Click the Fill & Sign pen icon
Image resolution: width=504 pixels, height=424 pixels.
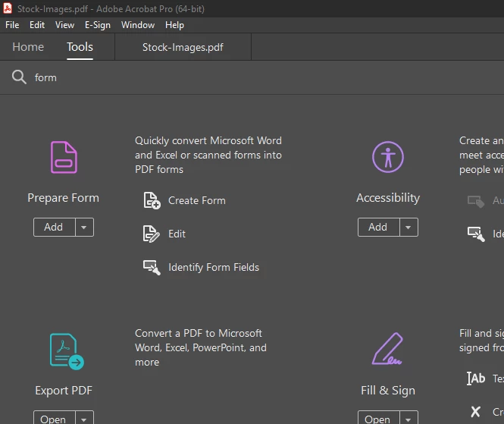point(387,349)
